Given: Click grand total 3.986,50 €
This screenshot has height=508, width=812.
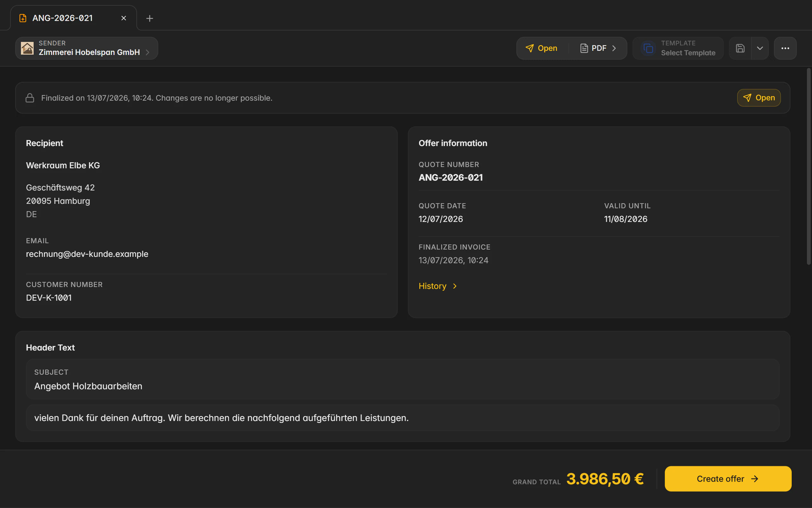Looking at the screenshot, I should (x=605, y=479).
